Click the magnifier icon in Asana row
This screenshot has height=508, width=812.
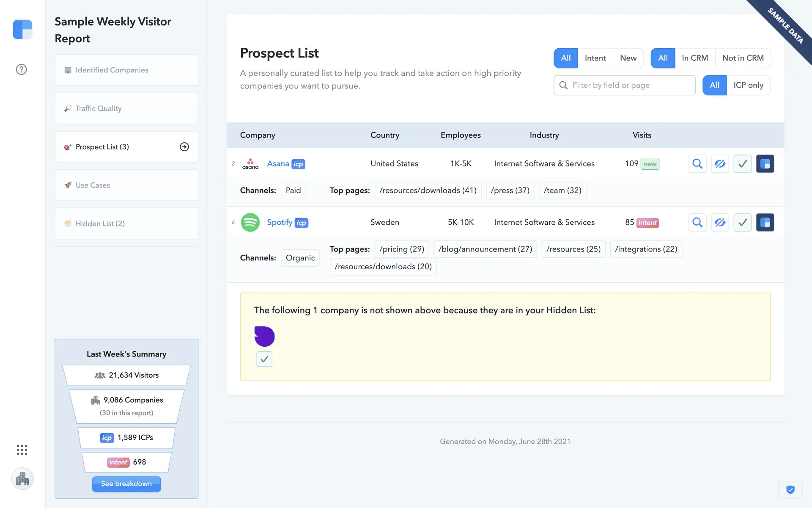[x=697, y=164]
